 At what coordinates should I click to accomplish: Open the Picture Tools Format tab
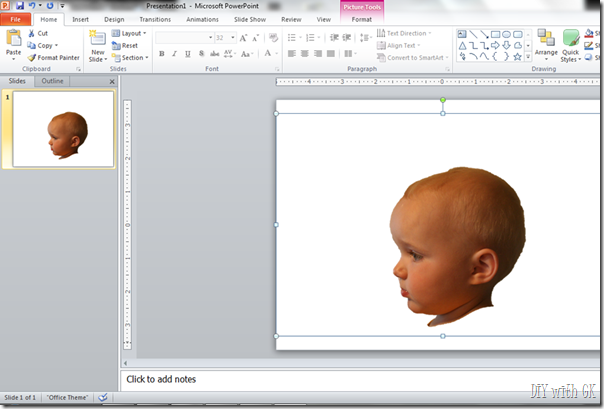coord(361,19)
